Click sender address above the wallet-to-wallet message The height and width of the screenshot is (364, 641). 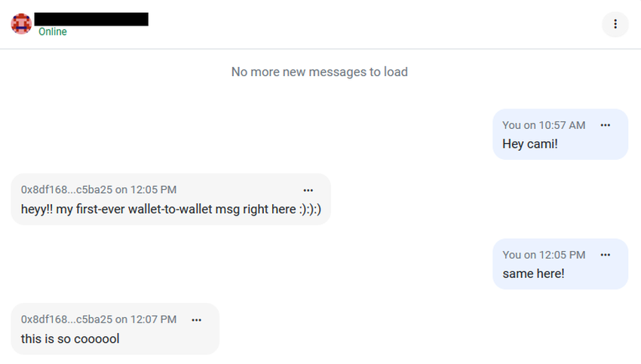[66, 190]
